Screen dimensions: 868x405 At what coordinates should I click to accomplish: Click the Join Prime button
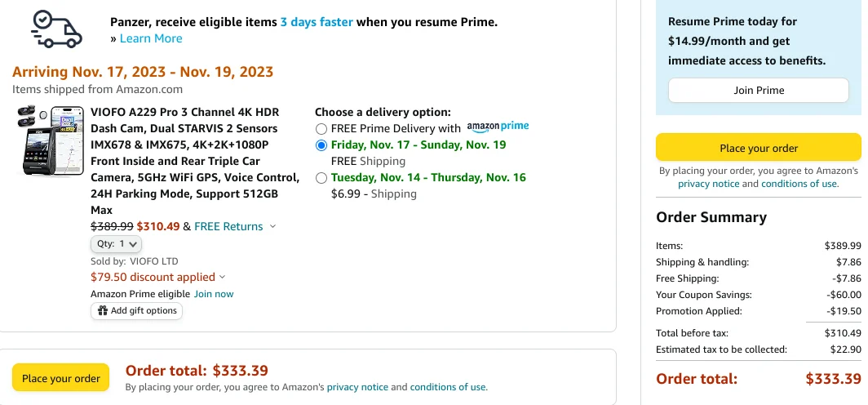[x=759, y=91]
